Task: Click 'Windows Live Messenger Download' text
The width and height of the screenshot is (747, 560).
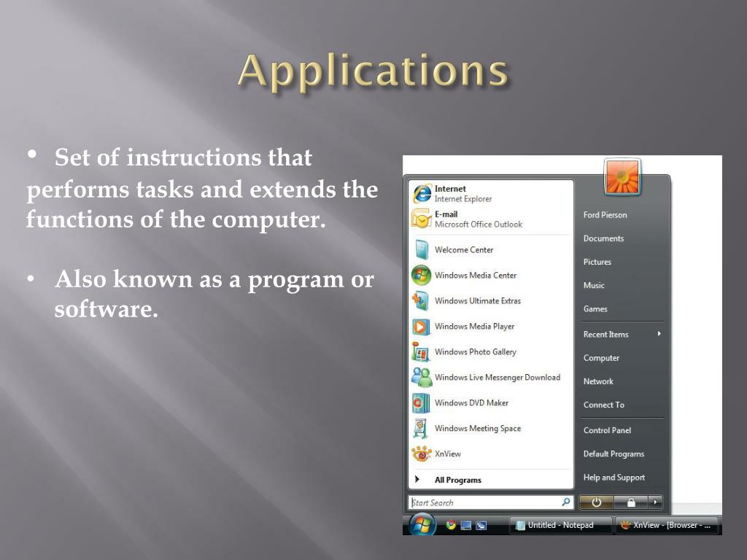Action: 498,377
